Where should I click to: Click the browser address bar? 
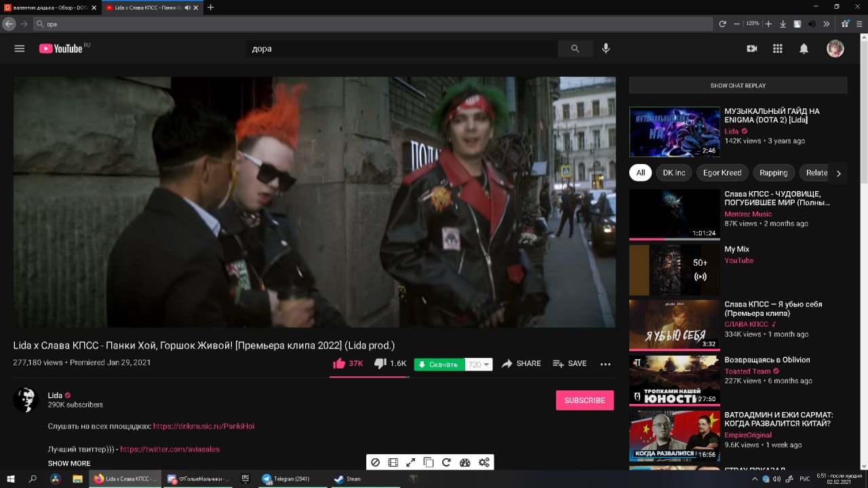pyautogui.click(x=373, y=24)
